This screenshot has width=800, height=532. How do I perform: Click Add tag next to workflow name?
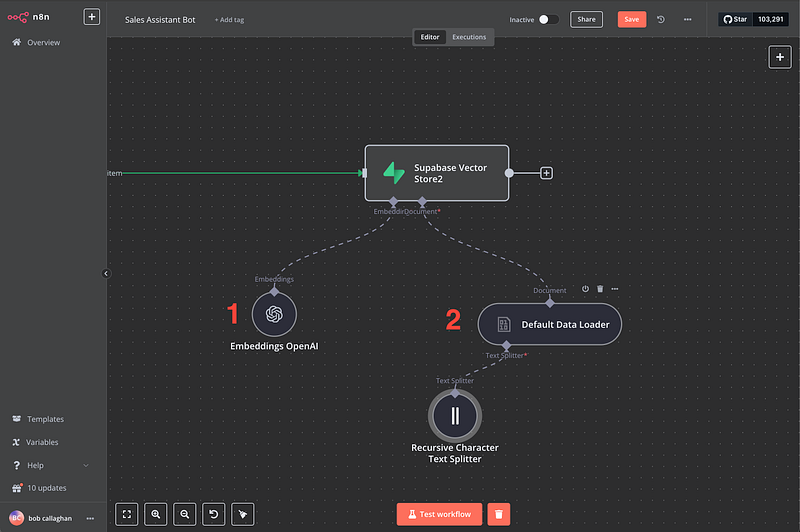[231, 20]
